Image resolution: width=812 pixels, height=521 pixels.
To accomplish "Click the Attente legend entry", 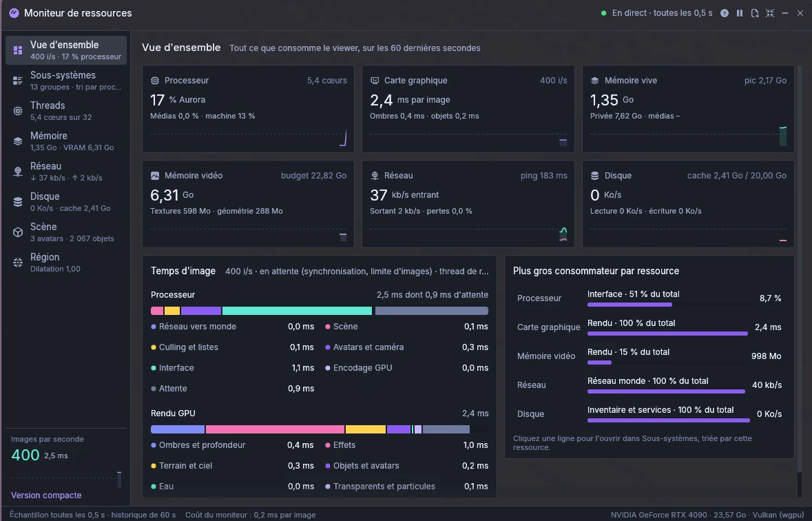I will 233,389.
